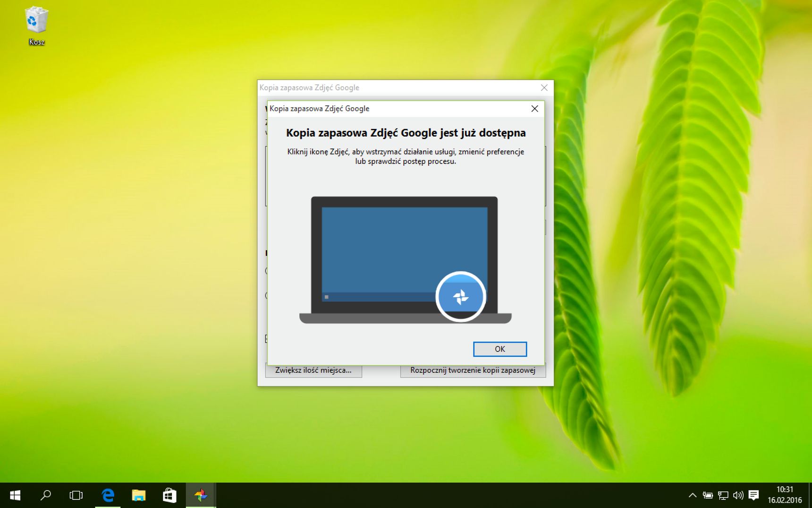Viewport: 812px width, 508px height.
Task: Open taskbar search magnifier
Action: [45, 495]
